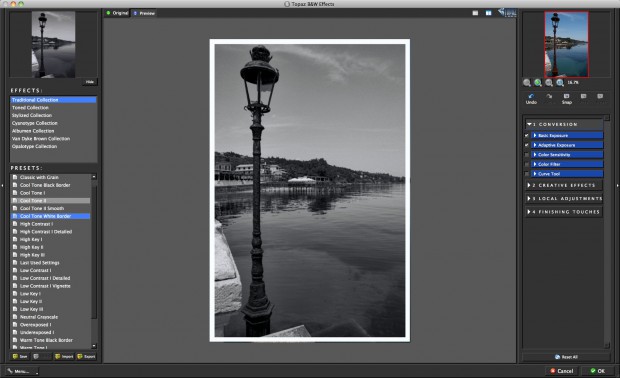Viewport: 620px width, 378px height.
Task: Expand the 3 Local Adjustments section
Action: click(564, 198)
